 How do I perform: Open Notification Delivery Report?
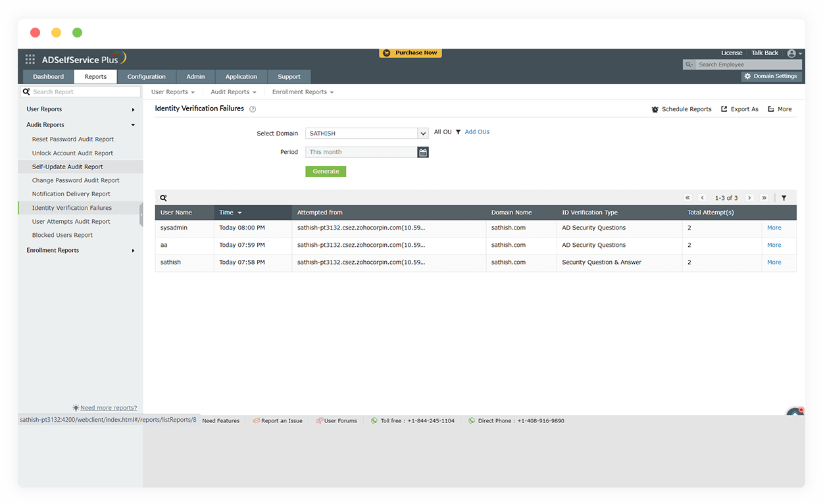[71, 194]
